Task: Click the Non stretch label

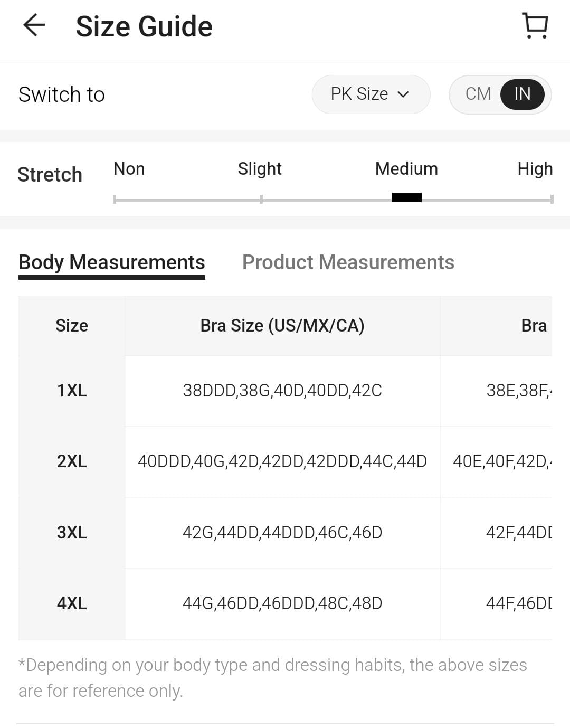Action: tap(129, 169)
